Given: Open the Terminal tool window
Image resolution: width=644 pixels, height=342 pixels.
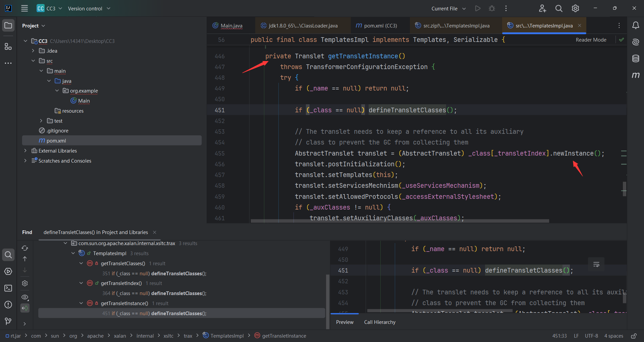Looking at the screenshot, I should (8, 288).
